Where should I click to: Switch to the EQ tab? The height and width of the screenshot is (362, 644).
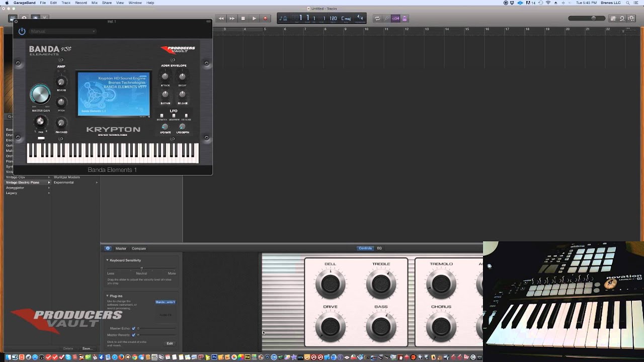379,248
